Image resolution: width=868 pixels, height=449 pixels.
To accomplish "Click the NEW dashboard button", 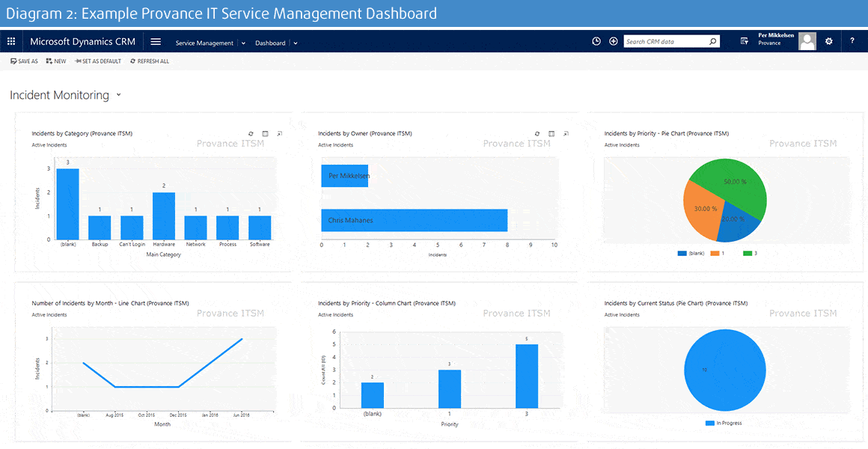I will point(56,61).
